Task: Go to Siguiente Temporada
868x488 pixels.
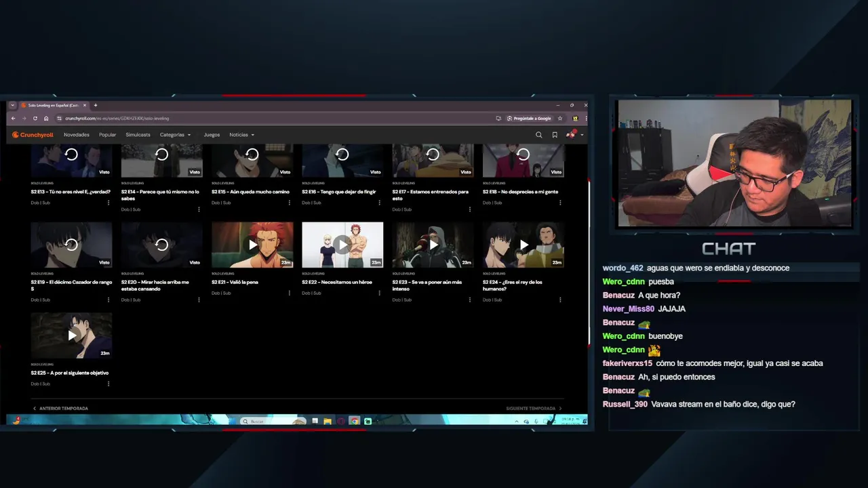Action: point(534,409)
